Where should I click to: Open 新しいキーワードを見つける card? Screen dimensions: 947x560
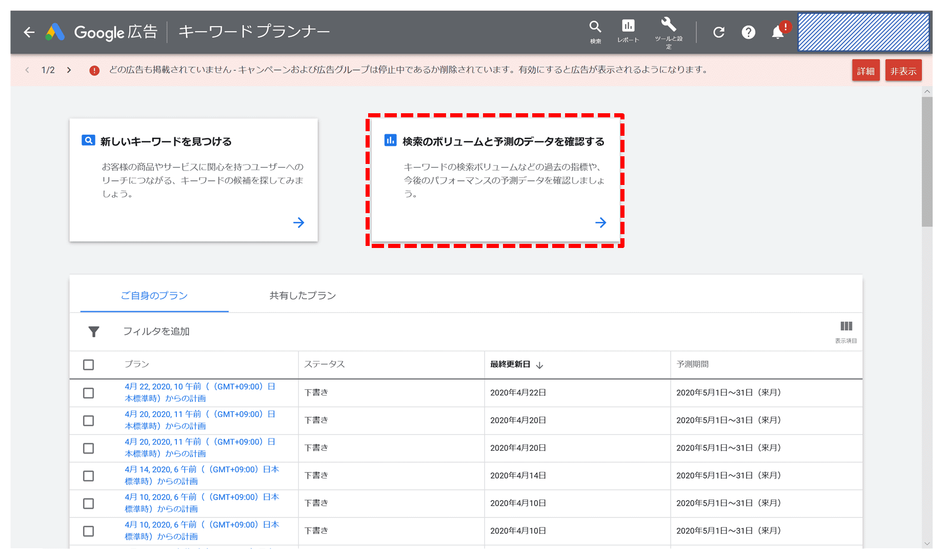coord(194,180)
